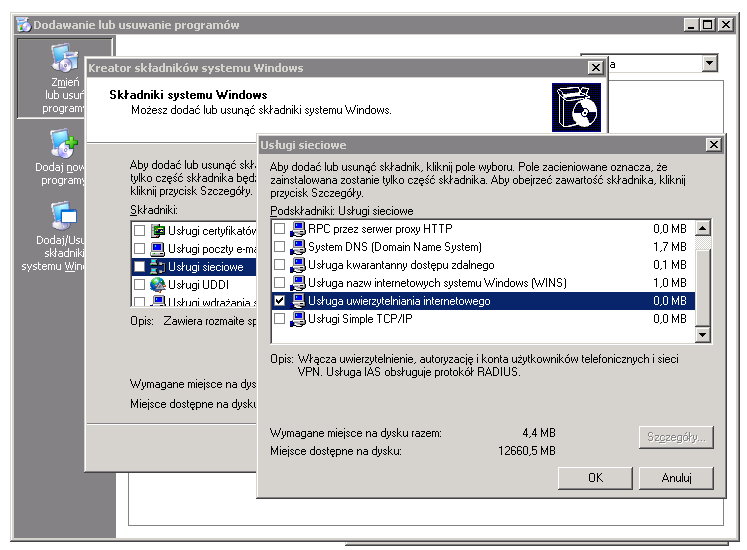
Task: Click the Usługa kwarantanny component icon
Action: [x=298, y=265]
